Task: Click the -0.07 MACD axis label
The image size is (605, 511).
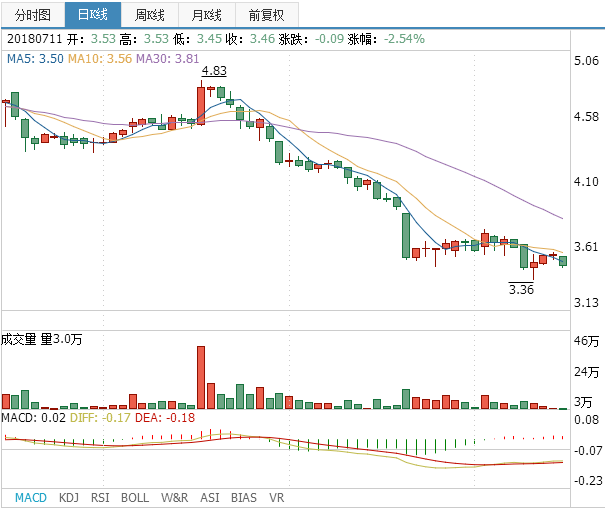Action: click(x=588, y=450)
